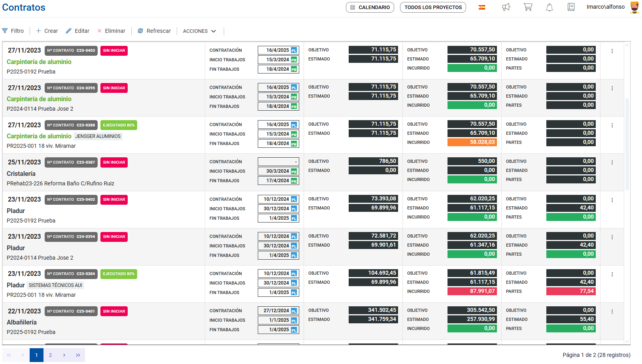Click the TODOS LOS PROYECTOS button
The width and height of the screenshot is (642, 364).
tap(433, 8)
